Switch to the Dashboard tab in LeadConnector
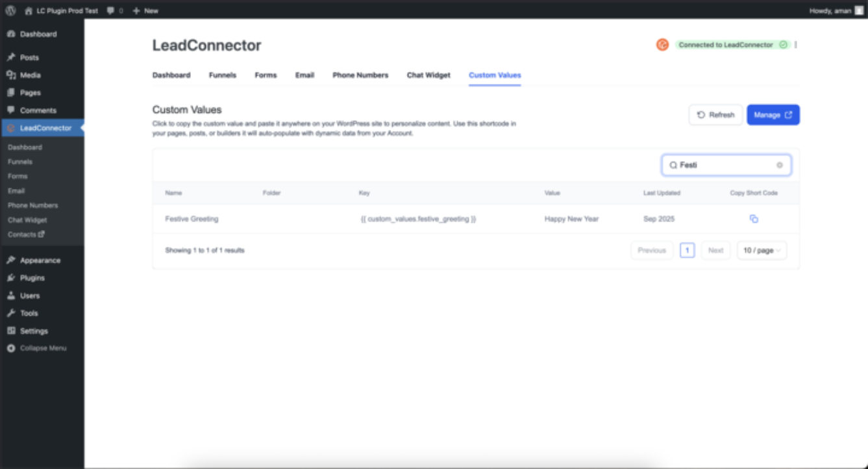The image size is (868, 469). point(171,75)
